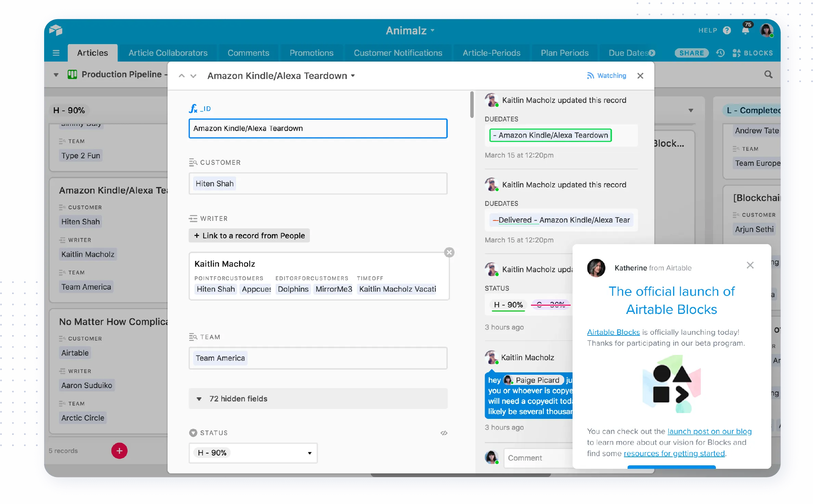
Task: Click the H - 90% kanban column header
Action: click(69, 110)
